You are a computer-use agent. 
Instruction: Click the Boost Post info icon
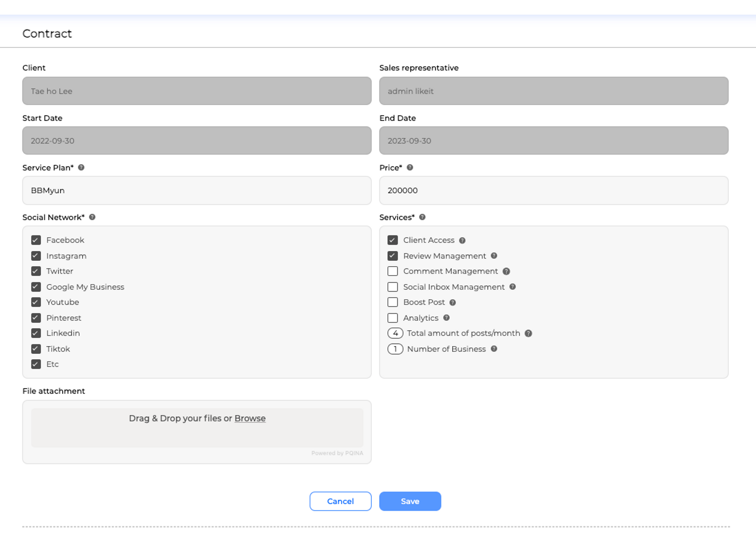(x=453, y=302)
